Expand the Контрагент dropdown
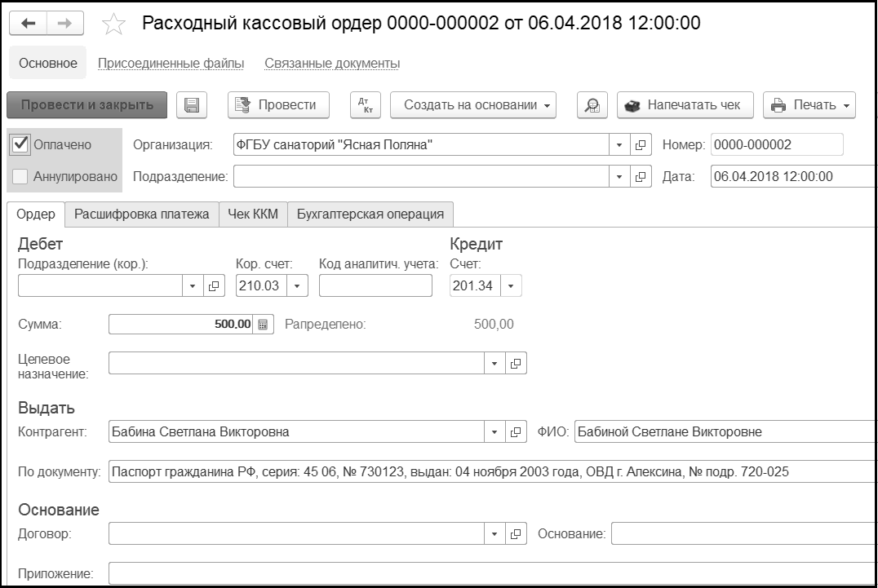Screen dimensions: 878x588 (494, 432)
